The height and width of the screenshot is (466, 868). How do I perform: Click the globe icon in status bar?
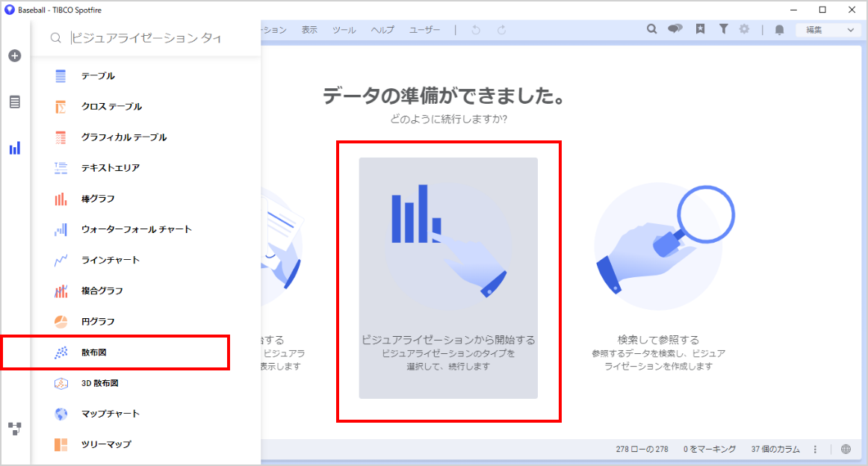point(846,449)
